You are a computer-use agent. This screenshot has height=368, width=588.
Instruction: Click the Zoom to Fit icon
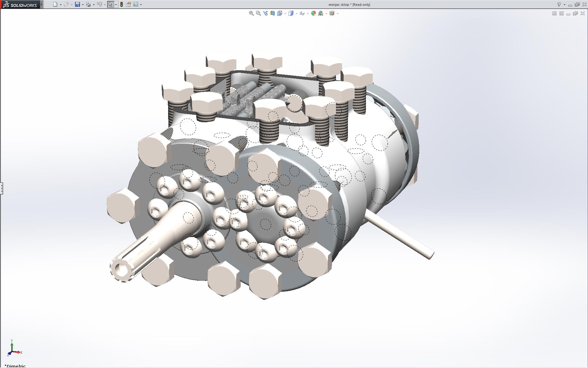click(251, 13)
